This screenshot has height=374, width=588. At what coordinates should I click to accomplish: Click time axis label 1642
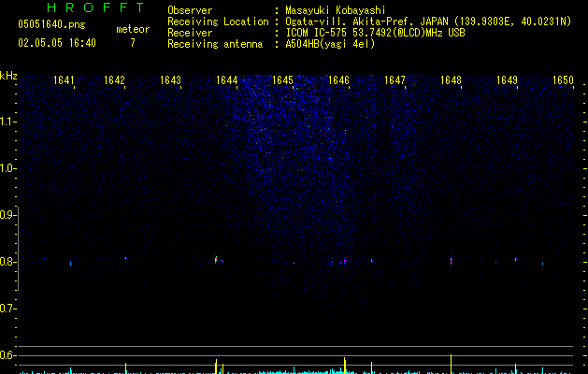tap(114, 80)
